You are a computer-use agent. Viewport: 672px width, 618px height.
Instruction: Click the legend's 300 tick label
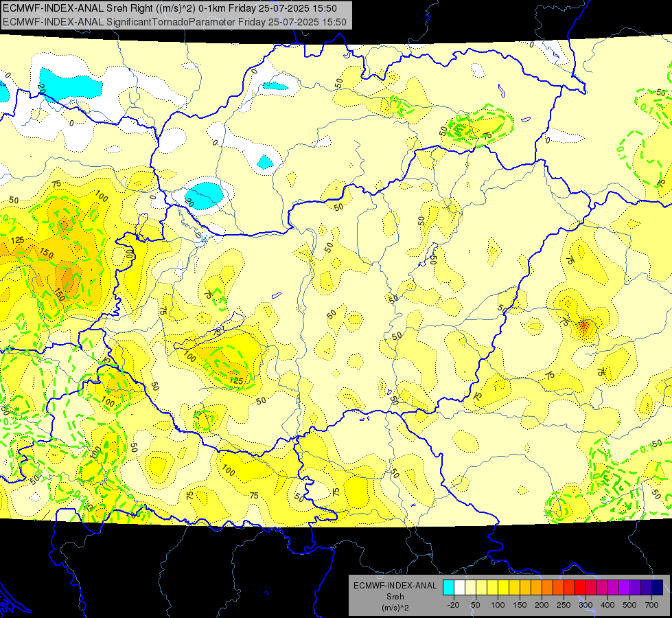coord(586,605)
